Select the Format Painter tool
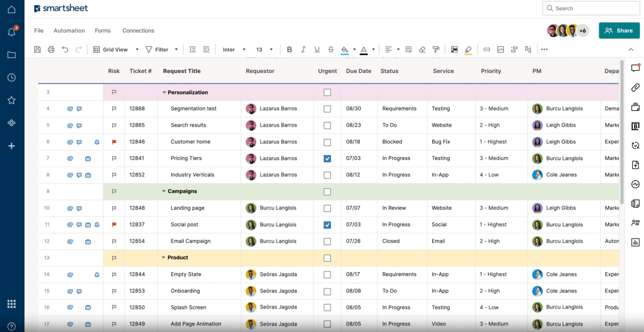 [436, 49]
